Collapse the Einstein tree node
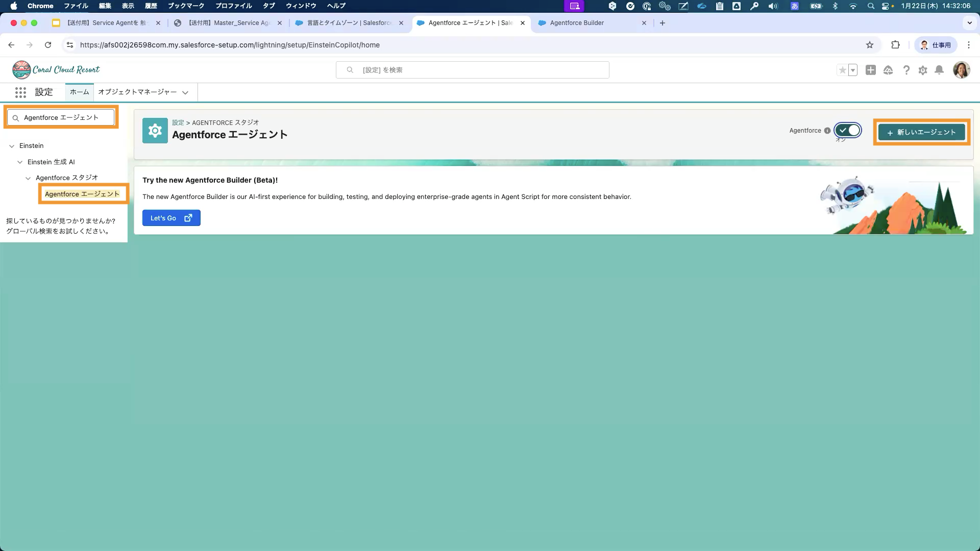 click(12, 146)
